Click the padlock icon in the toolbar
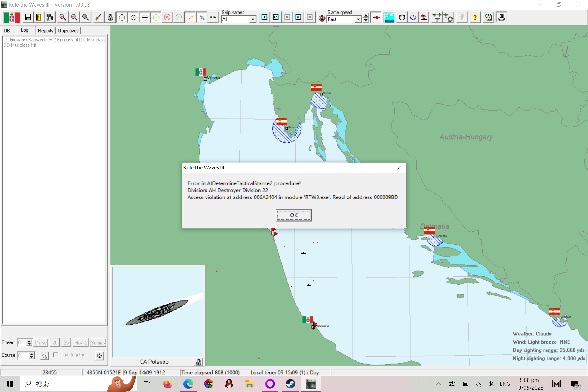 click(x=110, y=18)
